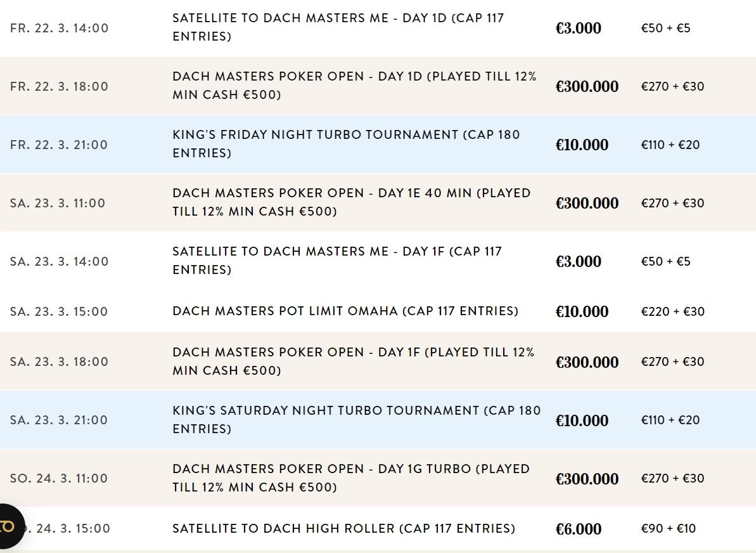The width and height of the screenshot is (756, 553).
Task: Click €300.000 guarantee of Day 1G Turbo
Action: click(x=587, y=479)
